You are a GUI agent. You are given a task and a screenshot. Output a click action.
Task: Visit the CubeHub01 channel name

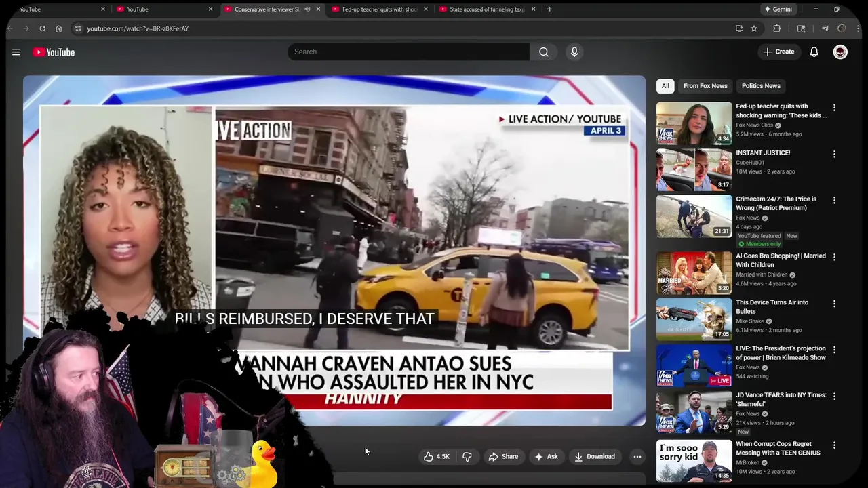click(x=750, y=163)
